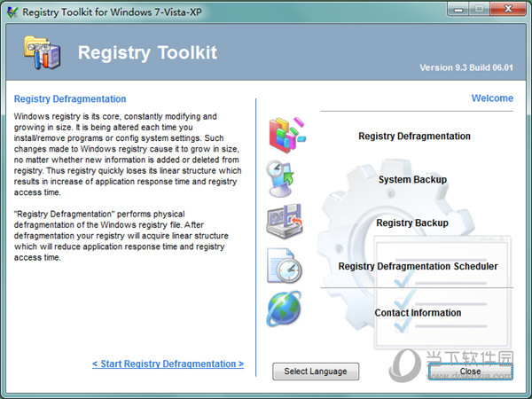This screenshot has height=399, width=532.
Task: Click the Registry Defragmentation colored blocks icon
Action: [x=287, y=135]
